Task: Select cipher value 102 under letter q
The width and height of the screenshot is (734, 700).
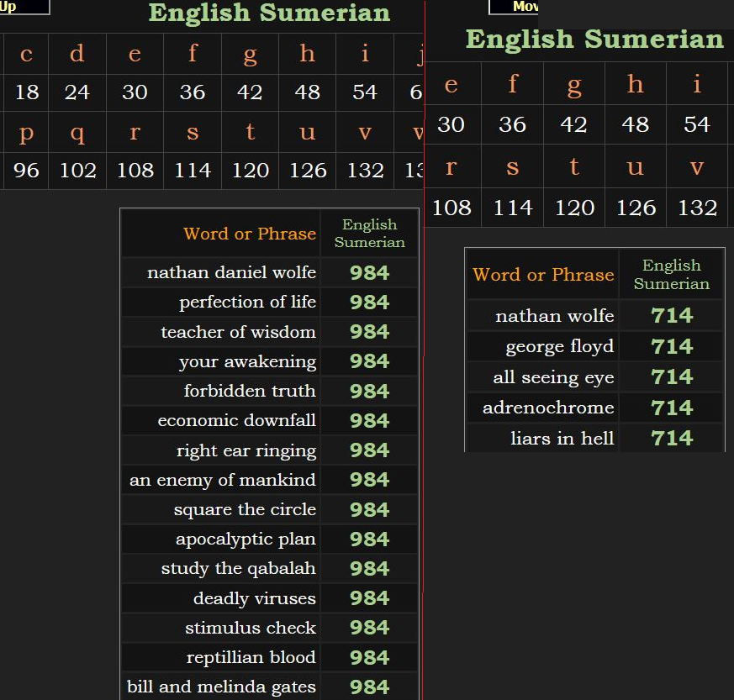Action: tap(77, 171)
